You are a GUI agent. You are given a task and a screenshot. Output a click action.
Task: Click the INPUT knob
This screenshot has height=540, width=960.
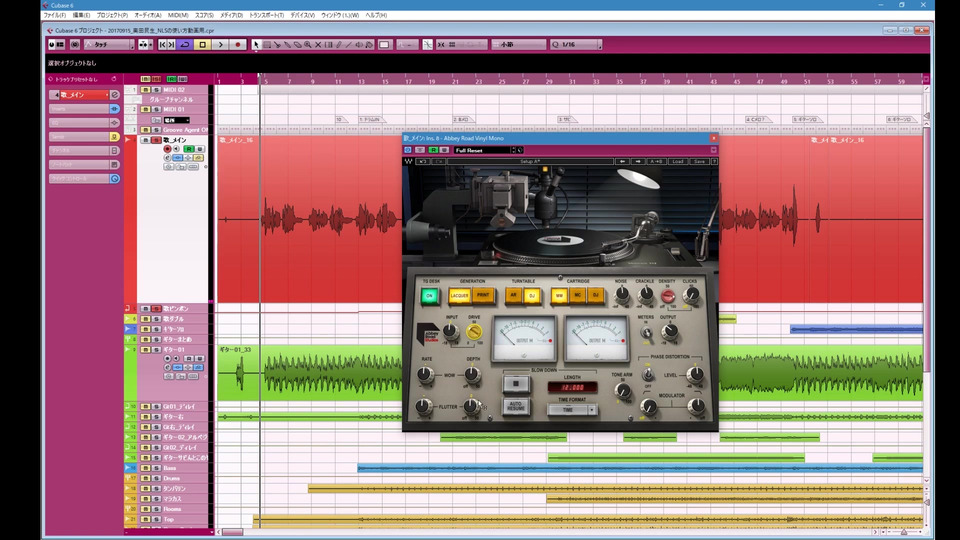(451, 331)
